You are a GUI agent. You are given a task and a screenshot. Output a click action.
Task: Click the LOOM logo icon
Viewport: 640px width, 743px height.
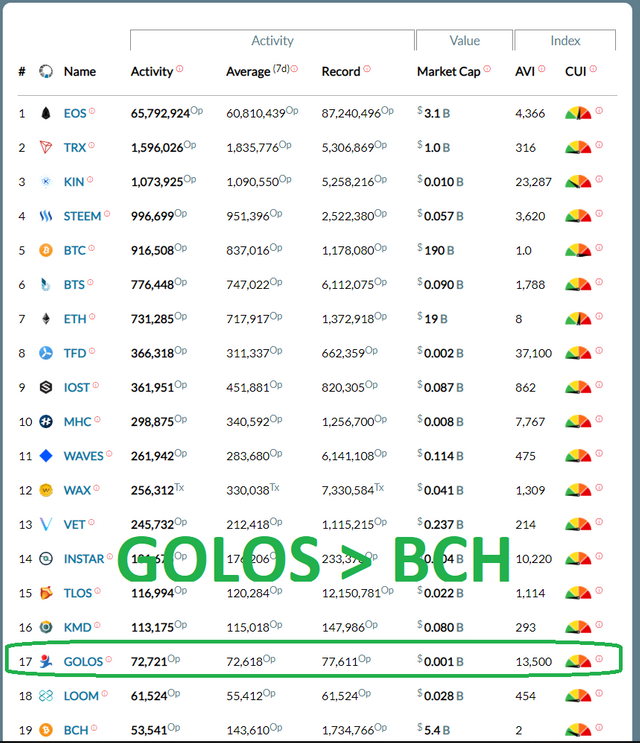pos(46,696)
